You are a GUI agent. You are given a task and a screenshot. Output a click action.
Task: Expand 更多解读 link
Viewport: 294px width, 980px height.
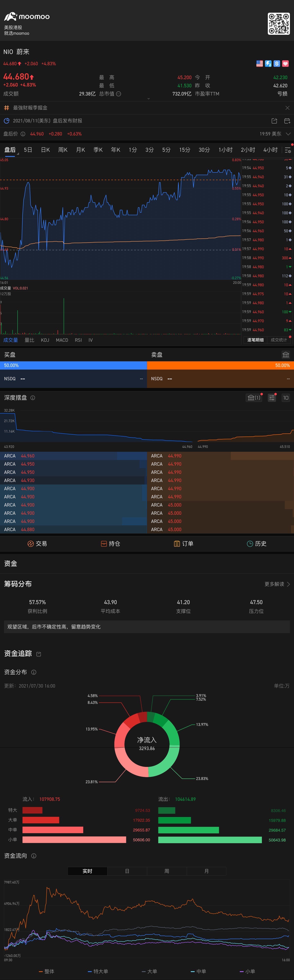[277, 584]
